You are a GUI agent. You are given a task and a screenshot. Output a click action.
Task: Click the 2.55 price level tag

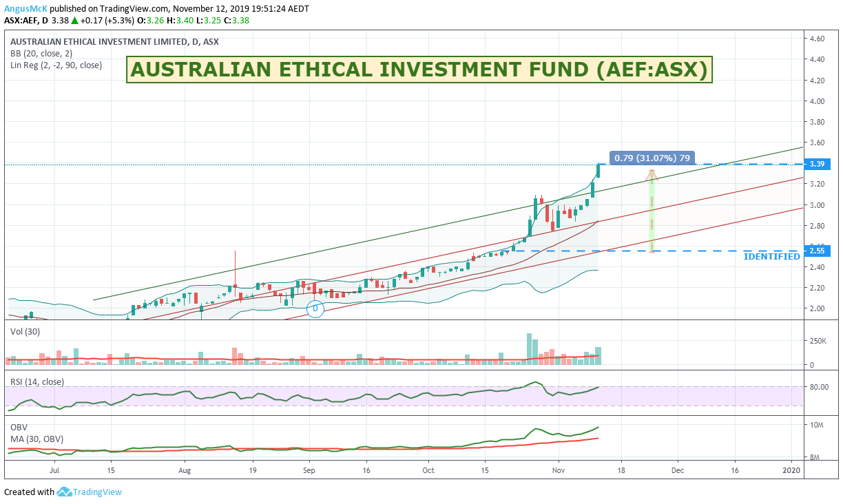pyautogui.click(x=818, y=251)
